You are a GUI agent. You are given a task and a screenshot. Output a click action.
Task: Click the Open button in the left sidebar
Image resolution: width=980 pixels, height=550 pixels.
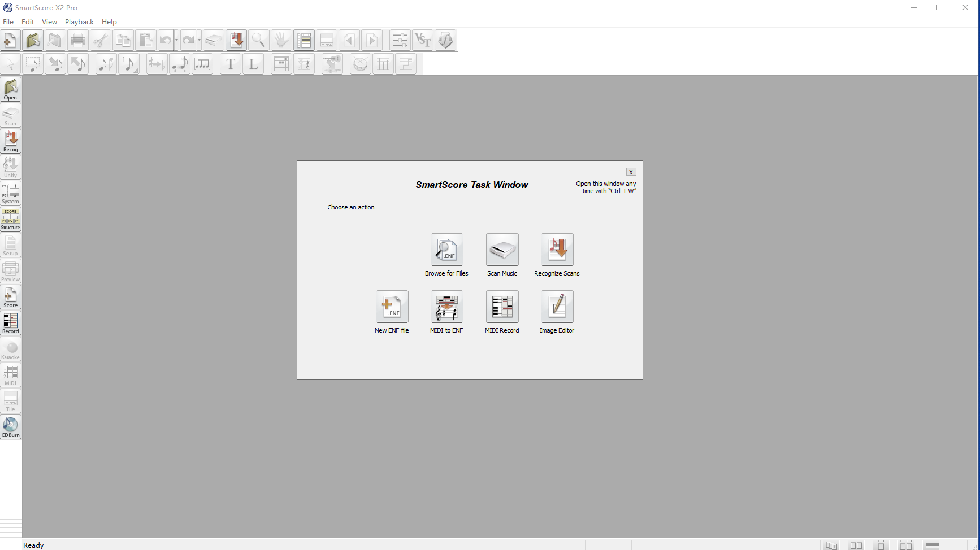(11, 89)
